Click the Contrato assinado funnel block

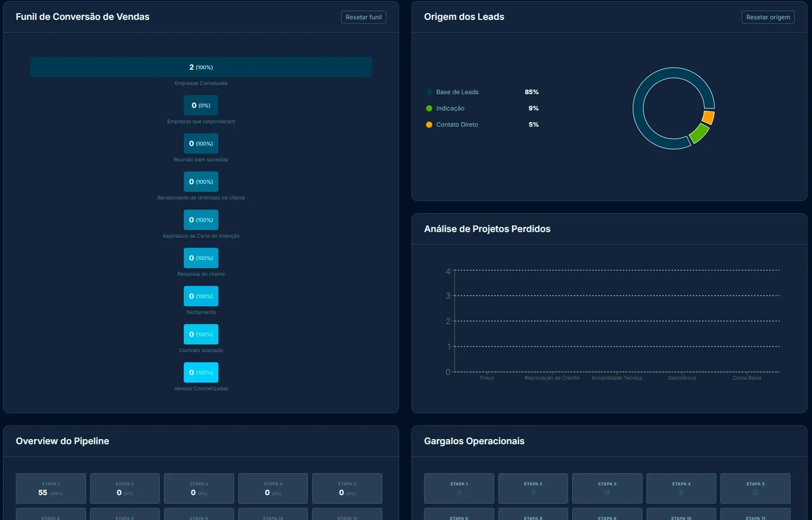pos(201,334)
